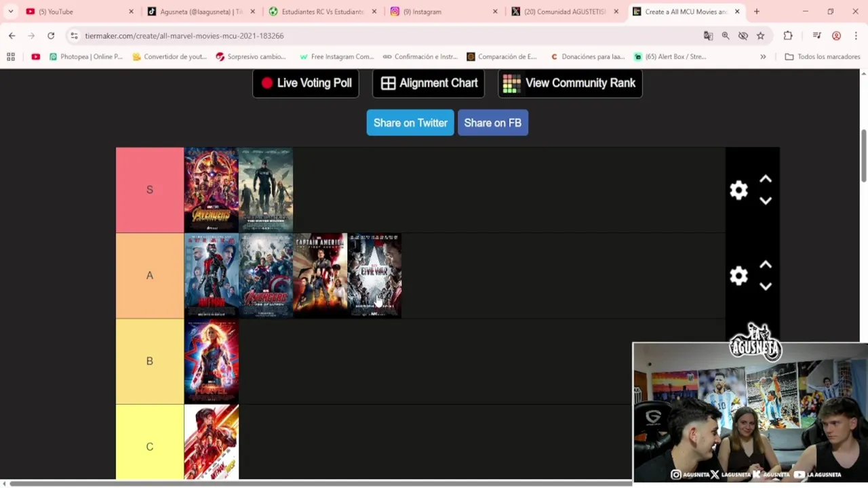Bookmark this page with star
Image resolution: width=868 pixels, height=488 pixels.
click(761, 36)
